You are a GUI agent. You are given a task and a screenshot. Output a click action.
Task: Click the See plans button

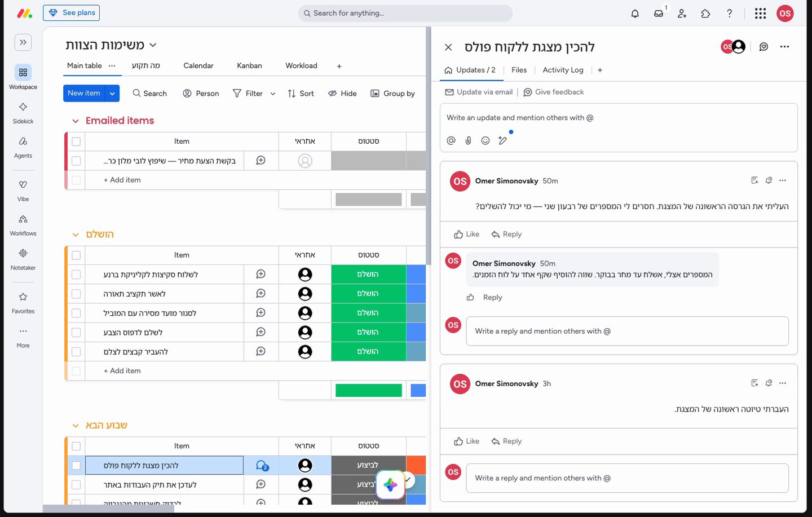point(71,13)
